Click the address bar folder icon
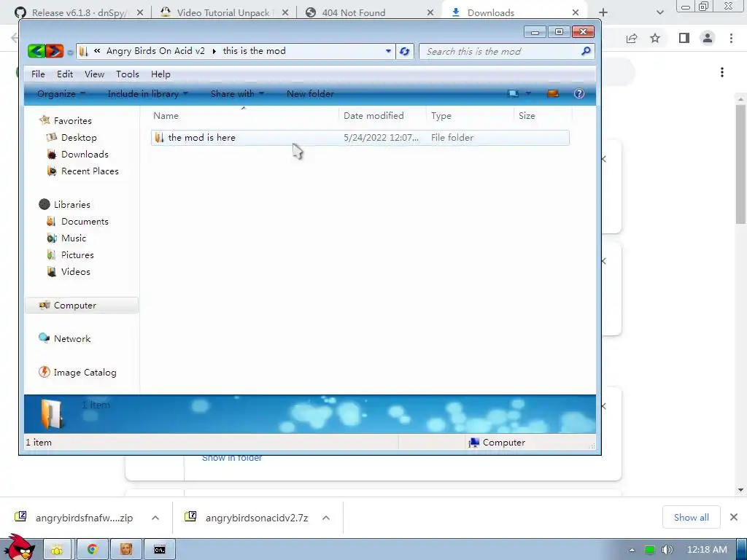The width and height of the screenshot is (747, 560). (x=84, y=52)
